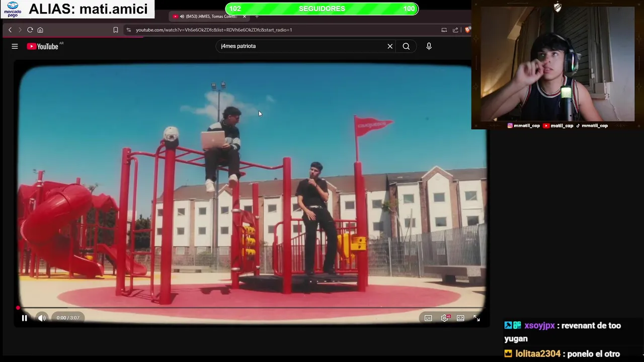Screen dimensions: 644x362
Task: Toggle subtitles/captions in the player
Action: pos(428,318)
